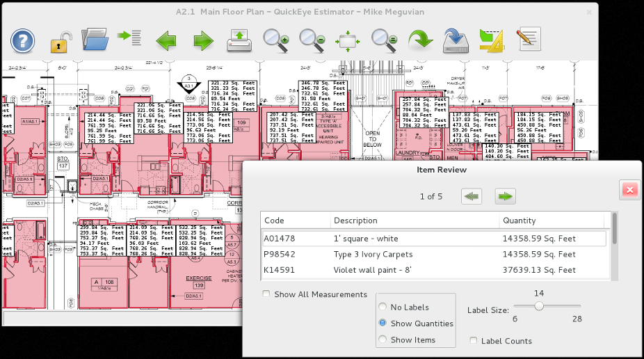The width and height of the screenshot is (644, 359).
Task: Go to previous page with the toolbar green left arrow
Action: pyautogui.click(x=166, y=41)
